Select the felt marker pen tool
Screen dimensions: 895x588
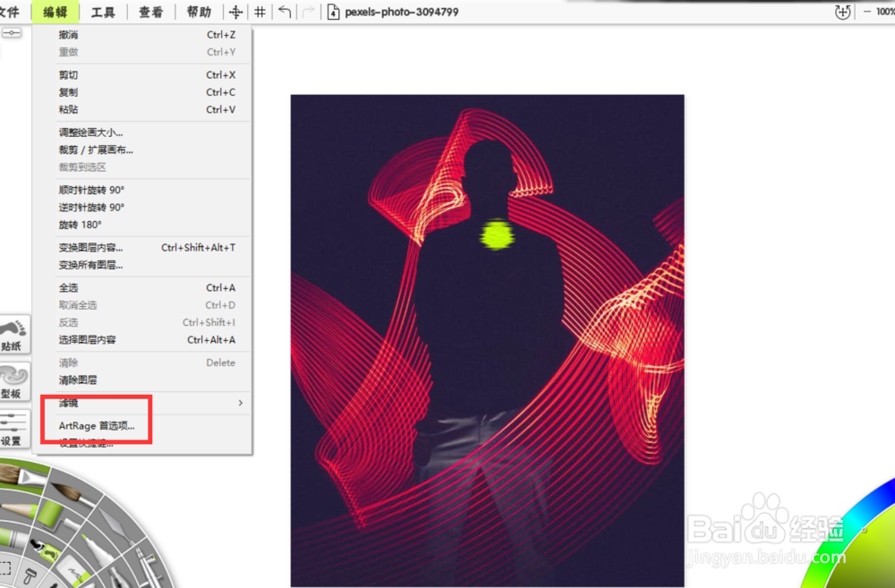[x=97, y=551]
